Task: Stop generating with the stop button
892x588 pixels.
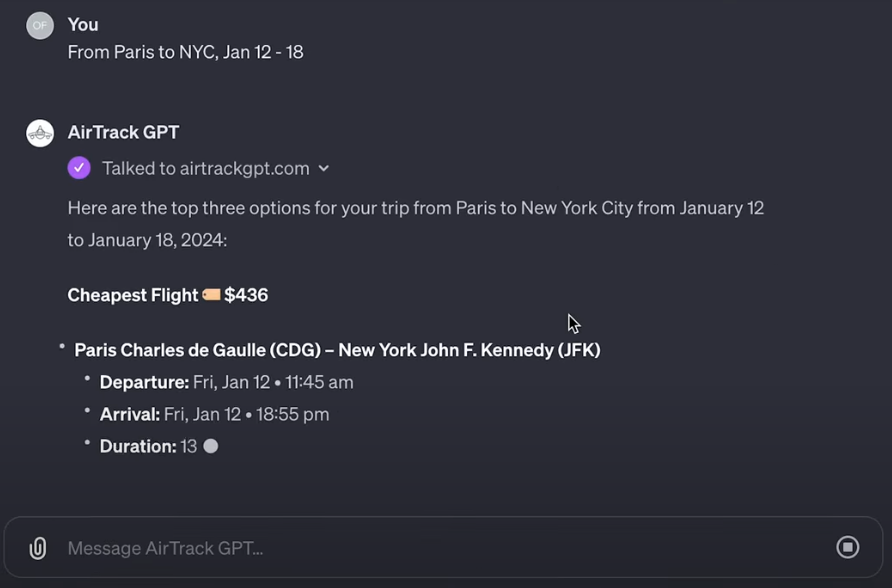Action: click(847, 547)
